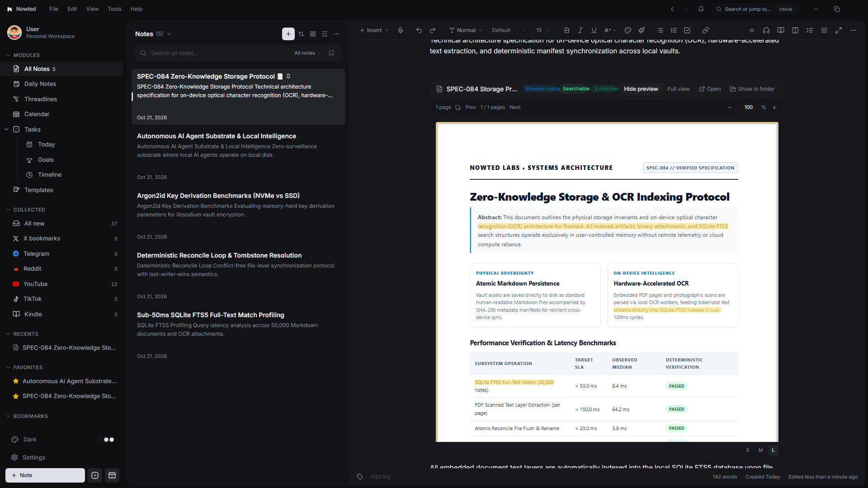Expand the Notes (5) header dropdown
The image size is (868, 488).
coord(169,34)
